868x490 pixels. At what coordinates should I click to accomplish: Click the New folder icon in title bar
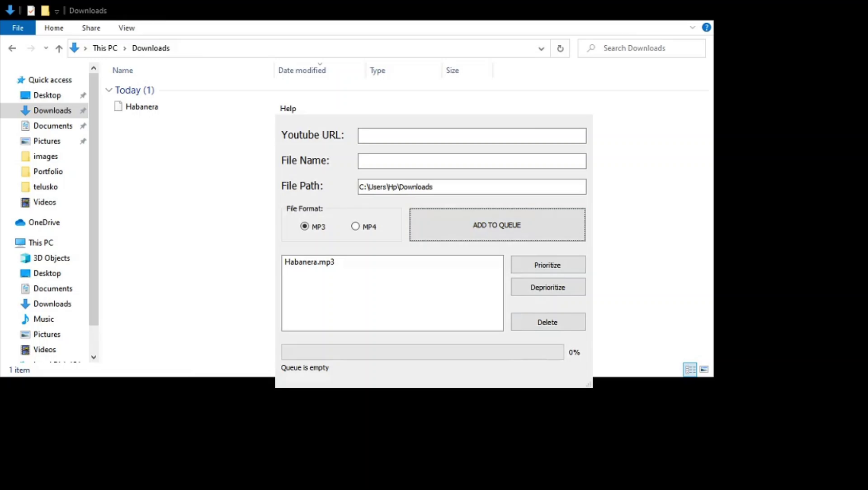pos(45,10)
